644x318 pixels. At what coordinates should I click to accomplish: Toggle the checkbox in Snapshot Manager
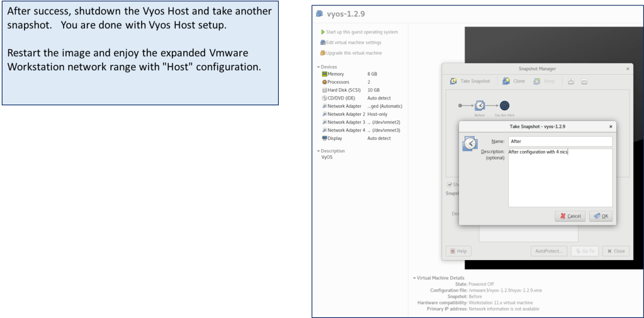(x=449, y=185)
